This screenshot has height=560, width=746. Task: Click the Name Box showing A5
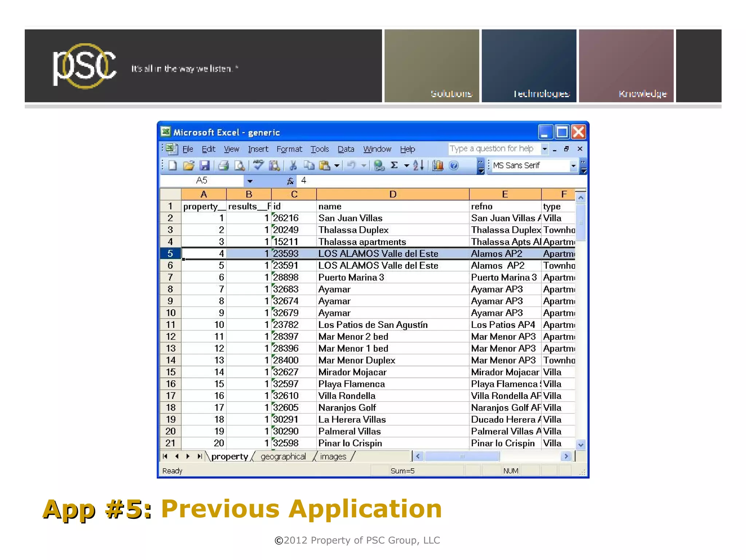202,181
